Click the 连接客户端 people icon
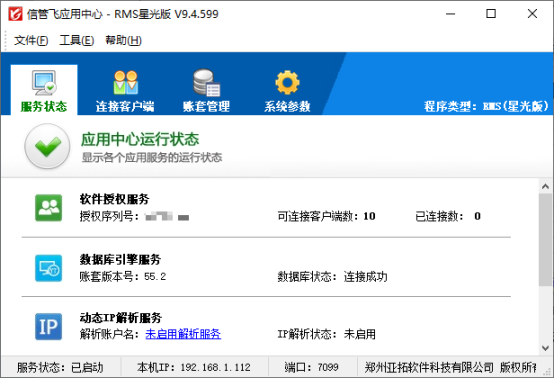Viewport: 554px width, 378px height. (125, 82)
